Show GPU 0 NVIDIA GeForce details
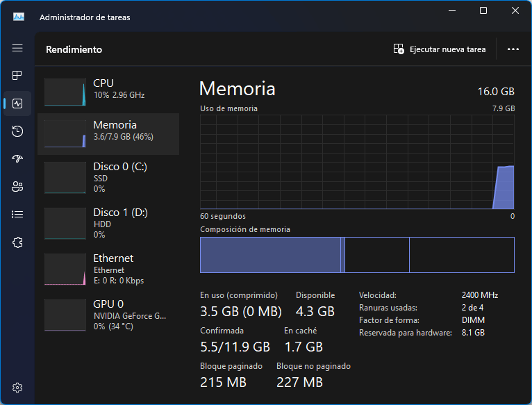Screen dimensions: 532x405 point(108,315)
